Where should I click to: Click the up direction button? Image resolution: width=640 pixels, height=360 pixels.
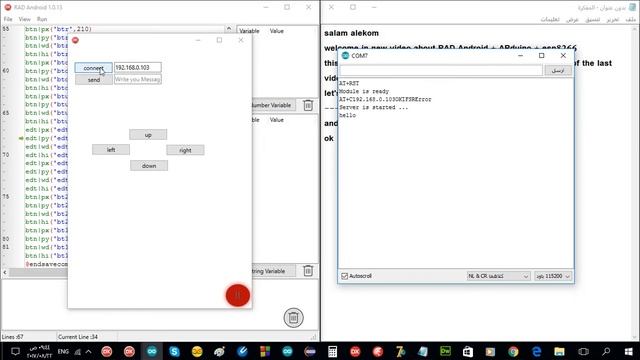pos(148,135)
